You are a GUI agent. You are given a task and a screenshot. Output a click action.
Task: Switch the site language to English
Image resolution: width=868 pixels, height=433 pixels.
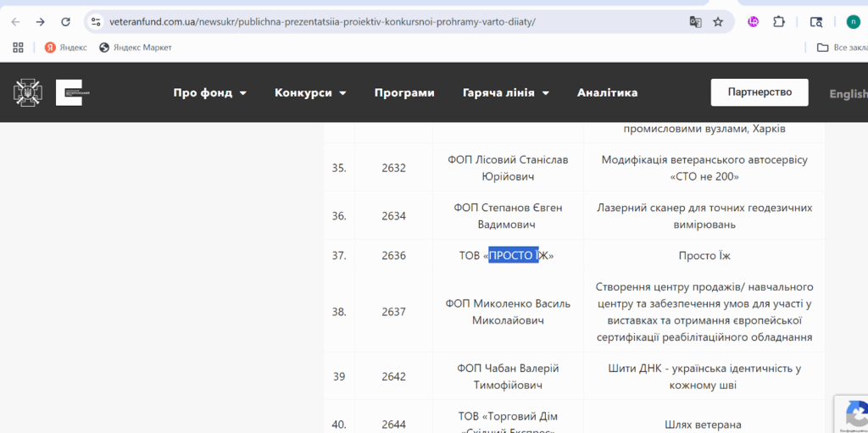848,94
